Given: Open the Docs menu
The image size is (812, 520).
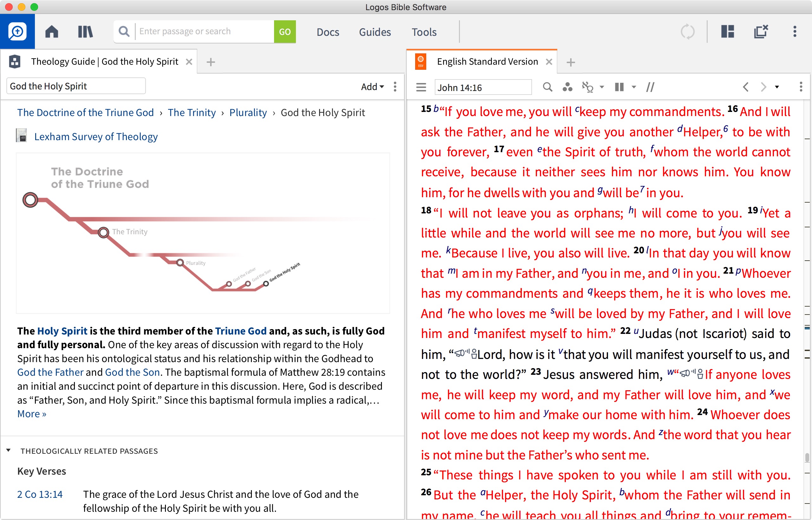Looking at the screenshot, I should 328,32.
